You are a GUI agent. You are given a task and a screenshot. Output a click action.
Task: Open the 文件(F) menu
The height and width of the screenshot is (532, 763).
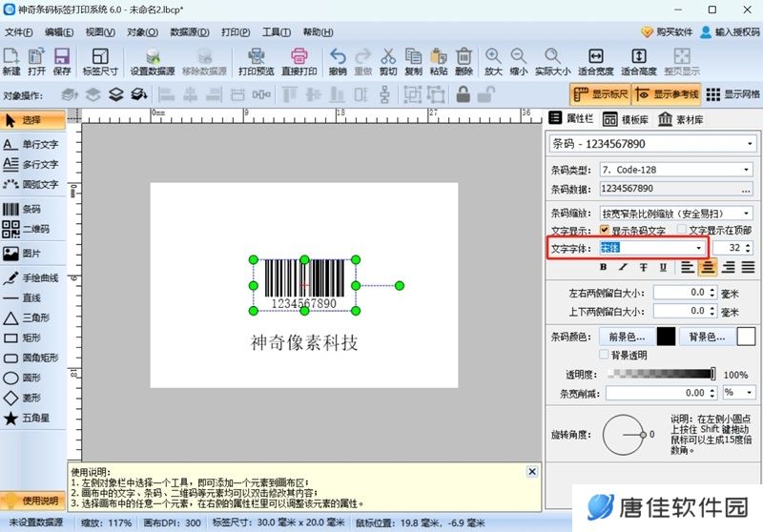[19, 32]
